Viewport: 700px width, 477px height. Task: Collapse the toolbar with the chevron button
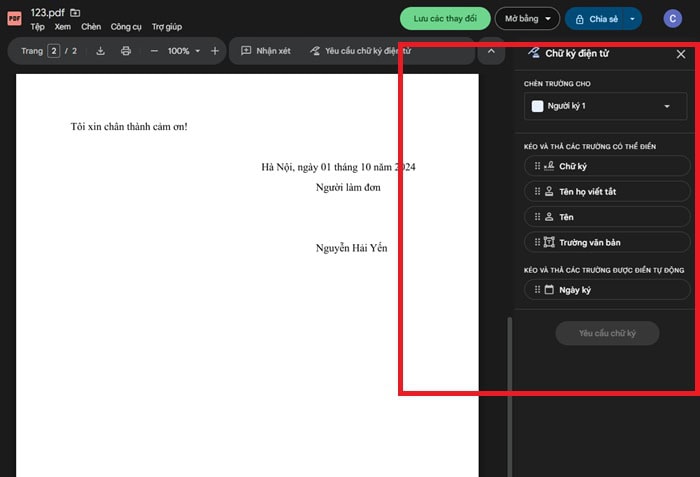tap(491, 51)
